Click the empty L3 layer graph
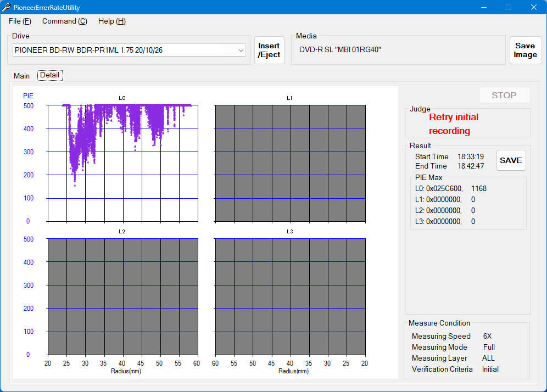 coord(290,296)
